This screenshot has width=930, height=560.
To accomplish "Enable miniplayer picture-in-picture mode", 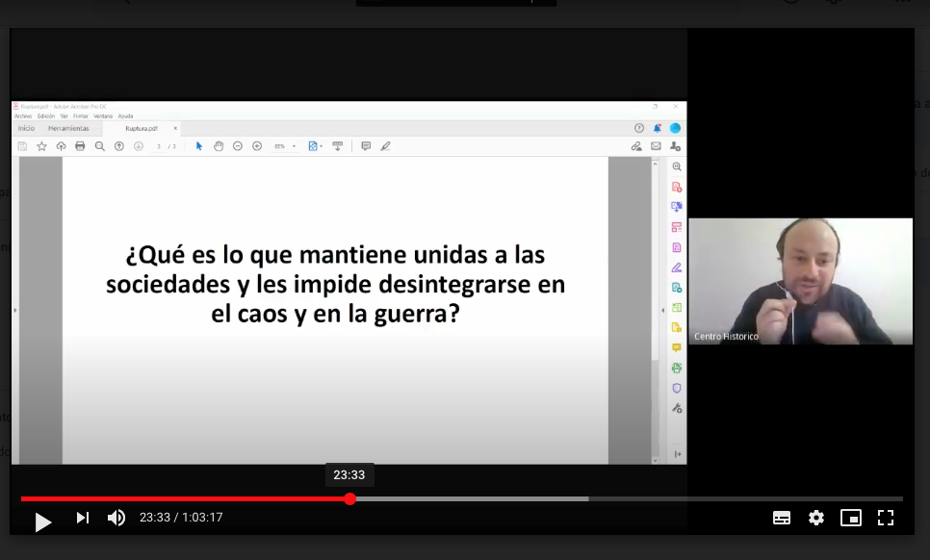I will (x=851, y=518).
